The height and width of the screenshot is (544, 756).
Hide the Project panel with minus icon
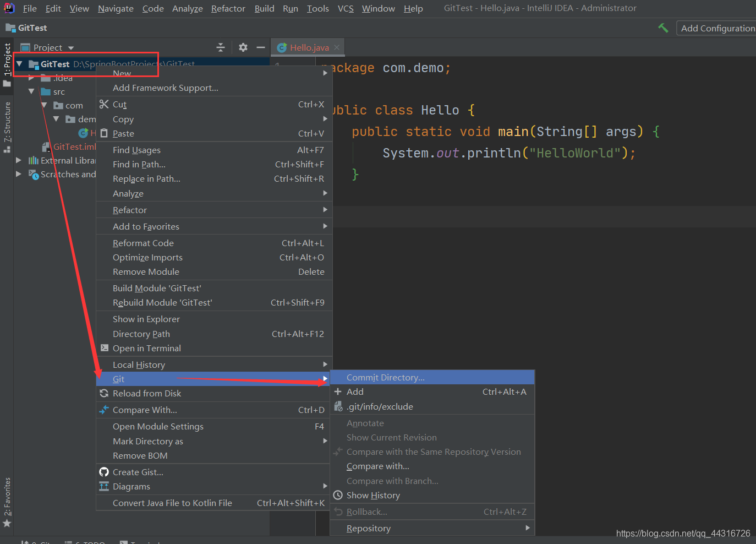click(x=261, y=47)
